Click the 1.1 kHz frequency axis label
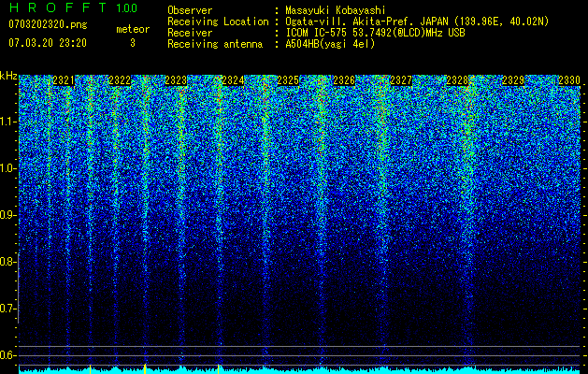The image size is (588, 374). [7, 122]
